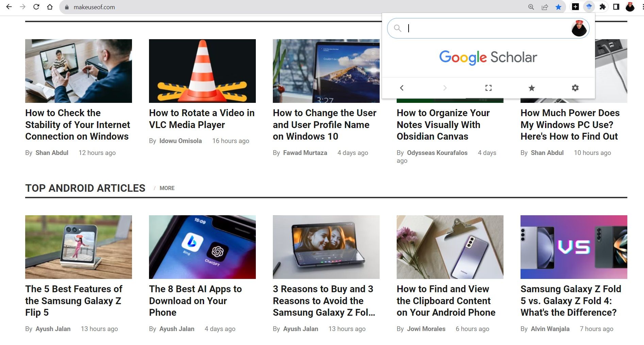Open author Alvin Wanjala's page
Viewport: 644px width, 345px height.
pos(550,329)
